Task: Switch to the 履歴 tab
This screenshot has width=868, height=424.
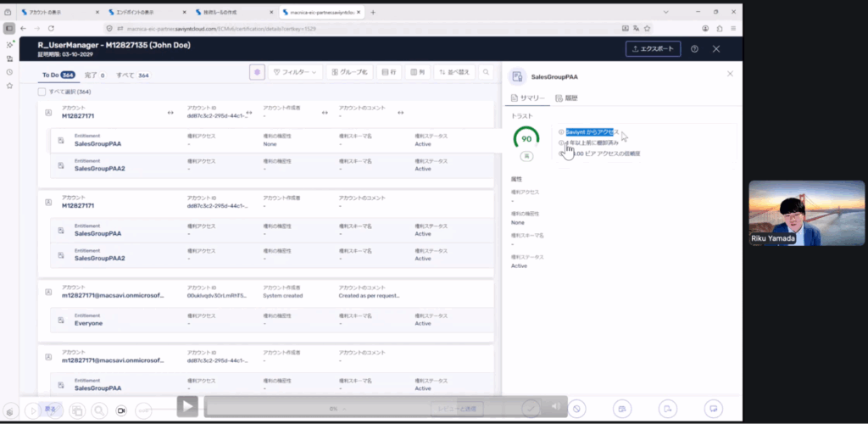Action: point(566,98)
